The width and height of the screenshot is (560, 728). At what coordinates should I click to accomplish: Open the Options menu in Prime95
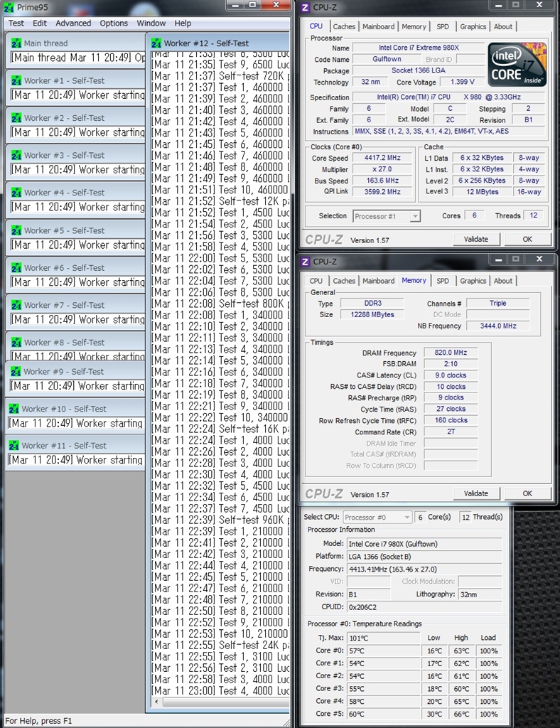coord(114,23)
